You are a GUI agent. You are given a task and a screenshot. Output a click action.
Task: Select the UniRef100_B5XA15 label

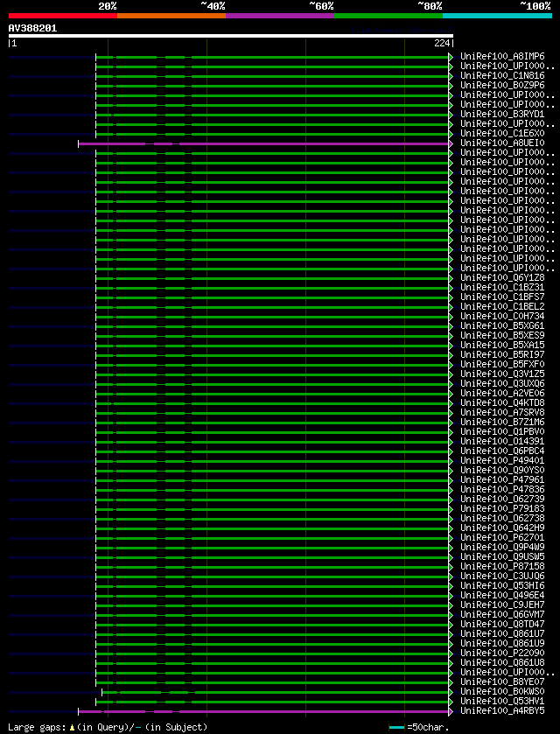point(502,346)
